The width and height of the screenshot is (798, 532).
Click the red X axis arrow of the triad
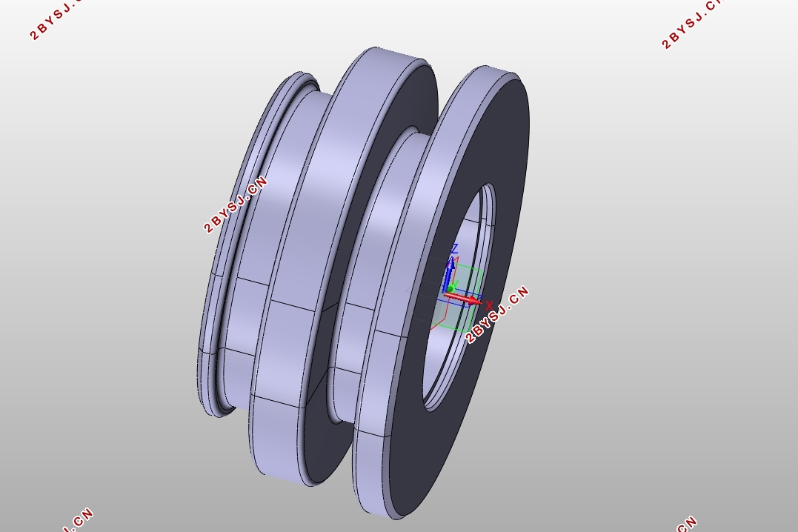click(x=464, y=299)
